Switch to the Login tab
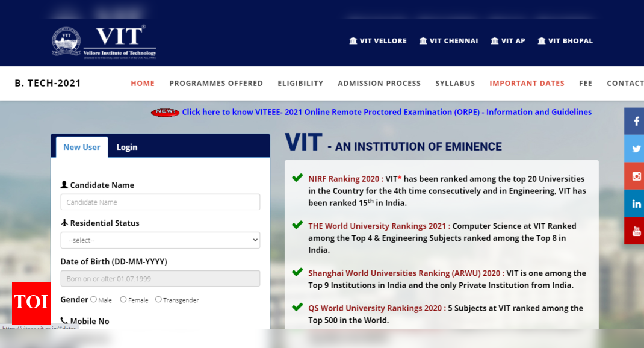The height and width of the screenshot is (348, 644). click(127, 146)
